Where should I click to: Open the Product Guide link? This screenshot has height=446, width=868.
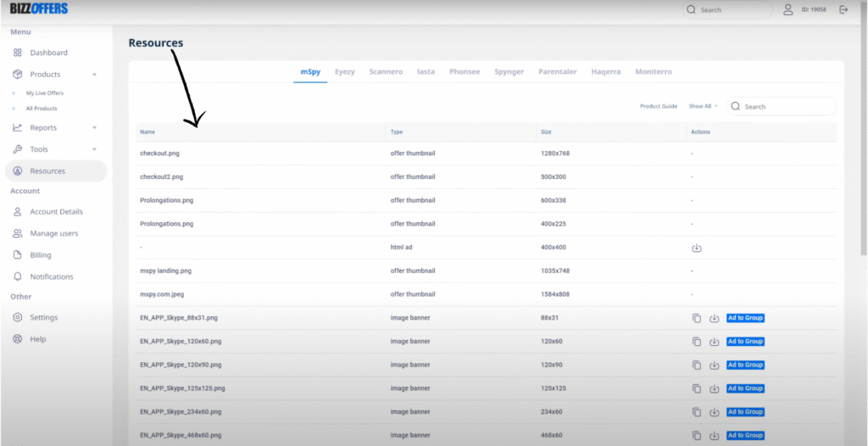point(659,106)
